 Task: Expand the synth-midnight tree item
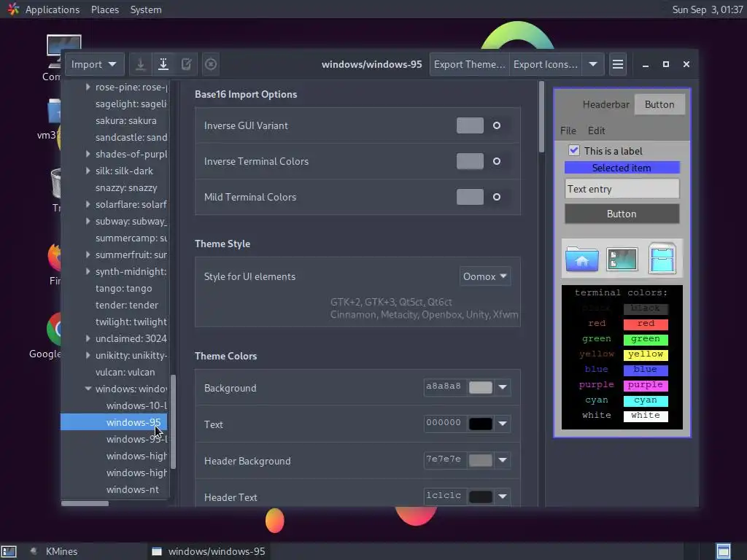[x=88, y=271]
